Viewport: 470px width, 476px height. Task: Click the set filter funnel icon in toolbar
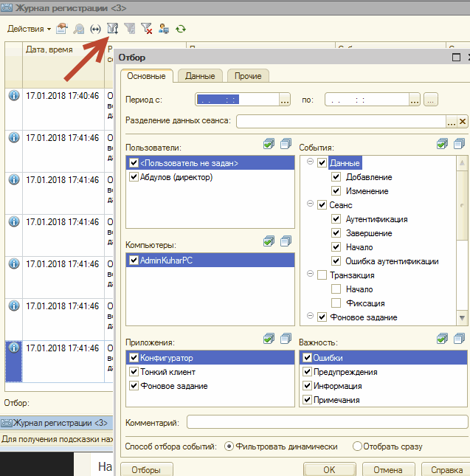point(113,29)
